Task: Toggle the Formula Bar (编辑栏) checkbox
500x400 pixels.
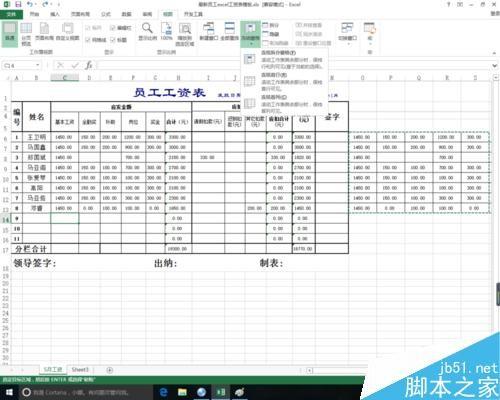Action: [x=120, y=28]
